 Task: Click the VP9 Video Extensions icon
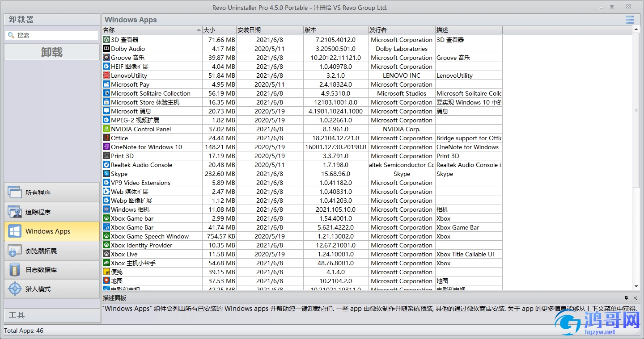106,183
